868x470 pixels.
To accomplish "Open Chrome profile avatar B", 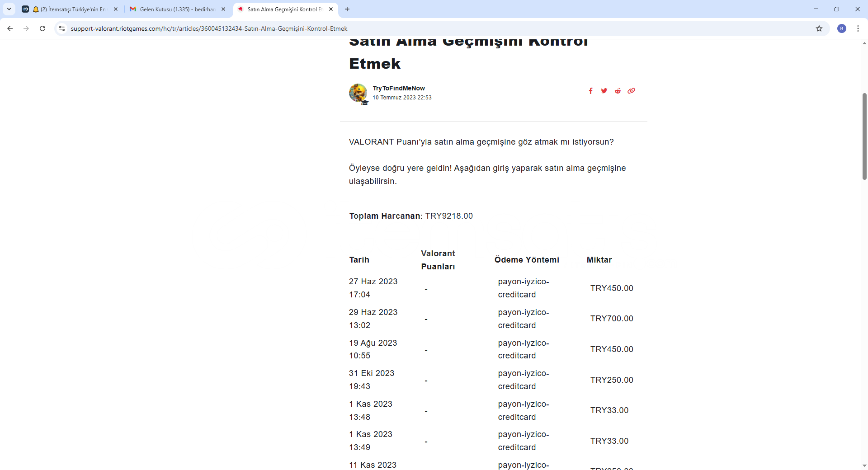I will click(x=842, y=28).
